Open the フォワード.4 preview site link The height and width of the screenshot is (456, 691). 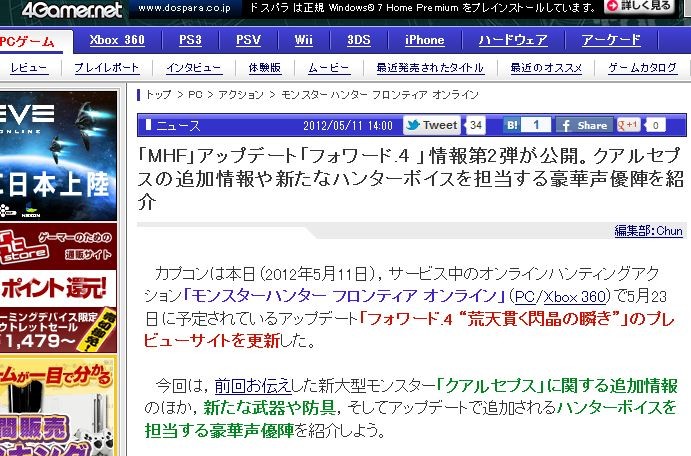click(x=409, y=329)
